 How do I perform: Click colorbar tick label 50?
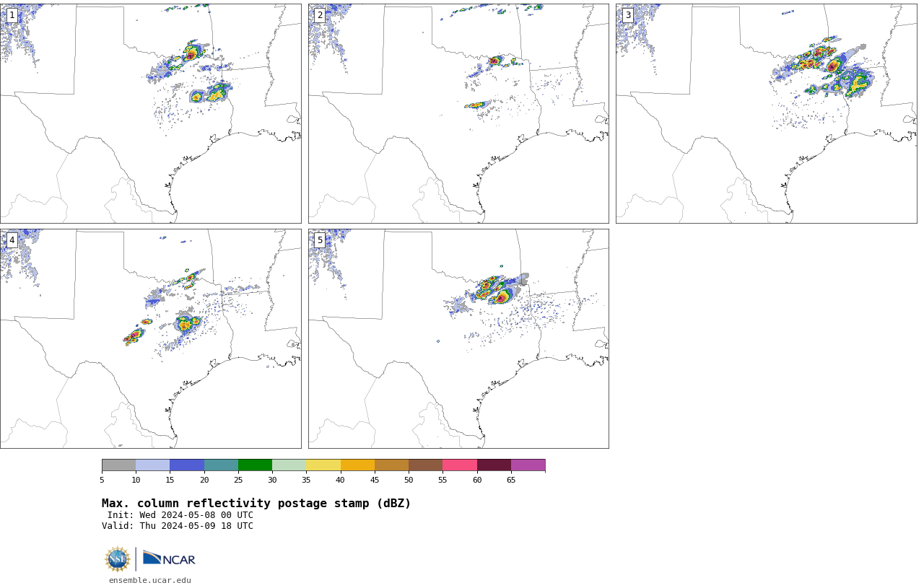(409, 480)
